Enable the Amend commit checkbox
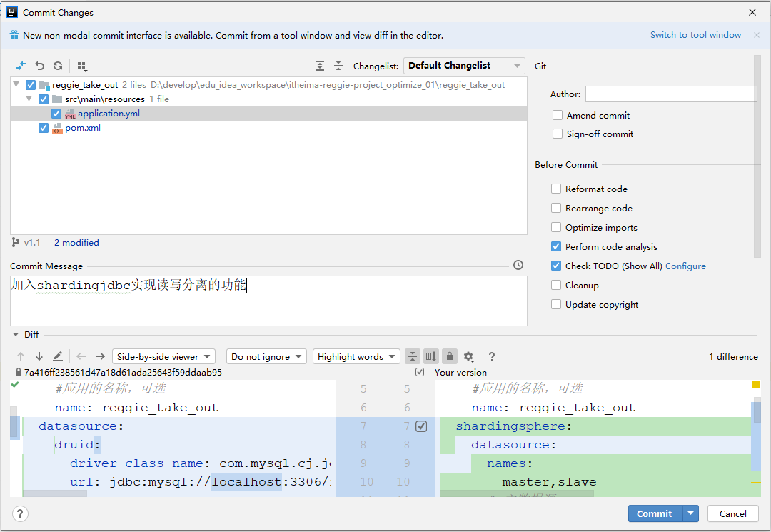This screenshot has height=532, width=771. [x=557, y=115]
